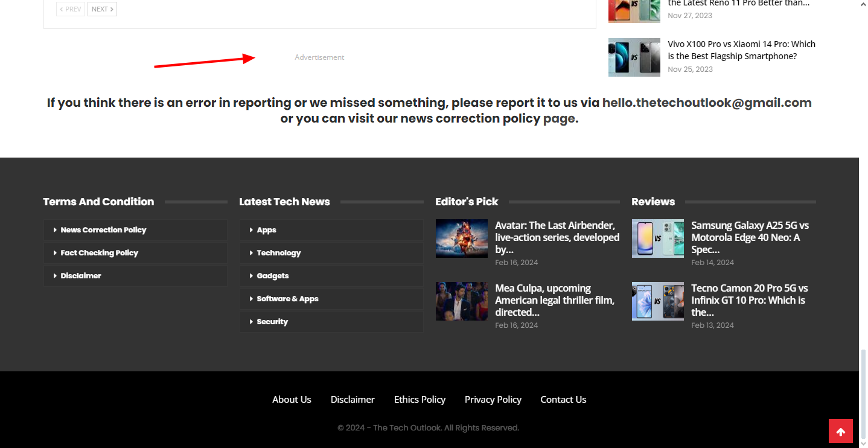Click the NEXT pagination button
The width and height of the screenshot is (868, 448).
pos(102,9)
